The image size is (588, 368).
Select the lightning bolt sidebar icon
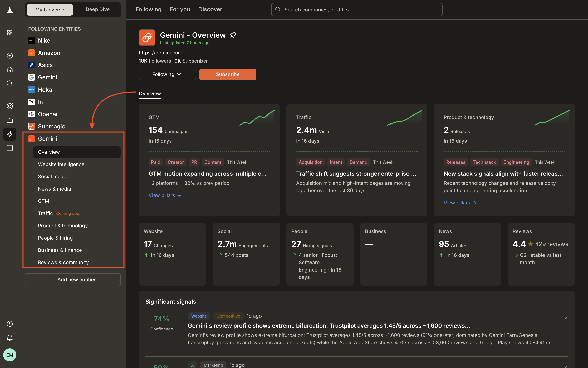(10, 134)
